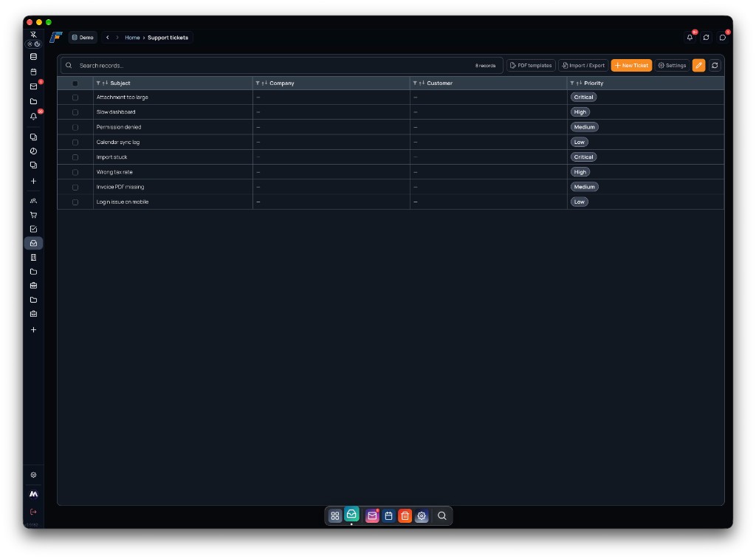Open the filter on the Subject column
Viewport: 756px width, 559px height.
click(98, 83)
